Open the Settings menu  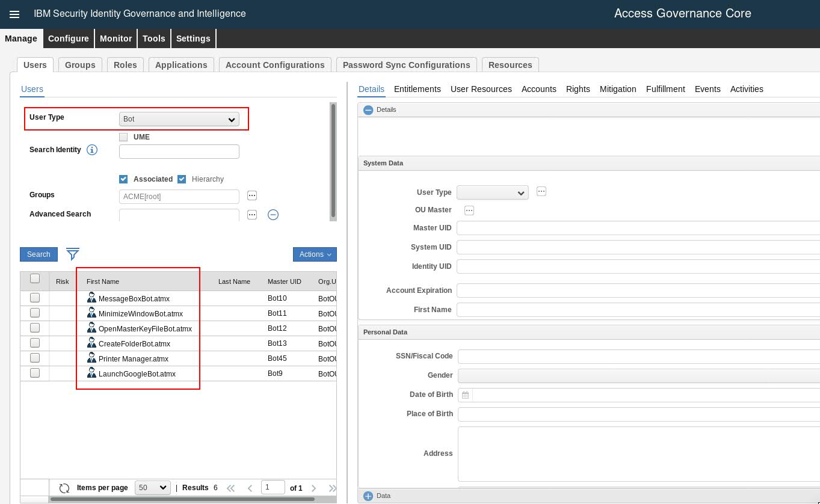tap(193, 38)
